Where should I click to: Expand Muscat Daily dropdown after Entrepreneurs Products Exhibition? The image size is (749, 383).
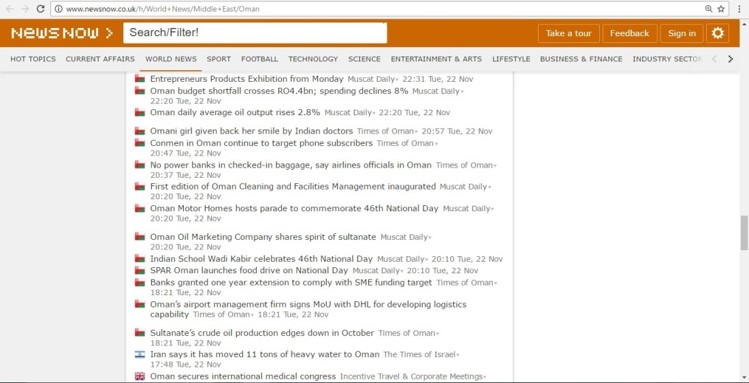397,80
